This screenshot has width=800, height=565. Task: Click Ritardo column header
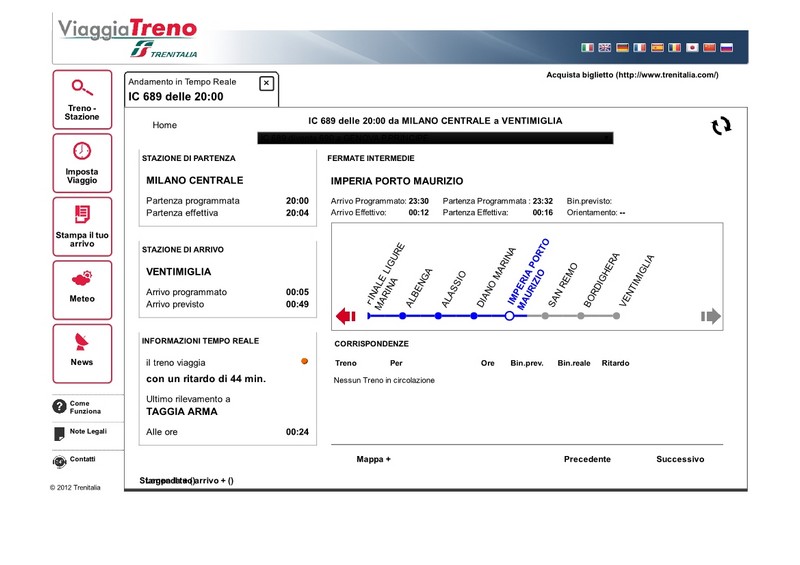[615, 363]
